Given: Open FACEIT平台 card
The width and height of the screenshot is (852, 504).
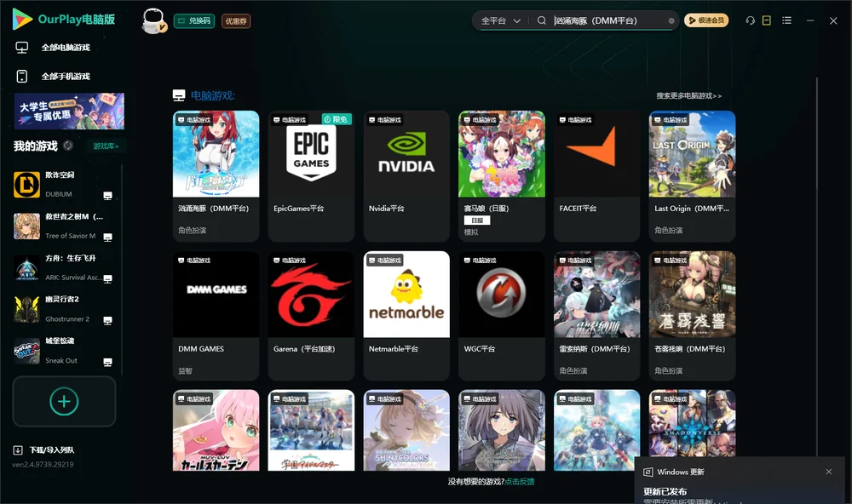Looking at the screenshot, I should click(596, 176).
